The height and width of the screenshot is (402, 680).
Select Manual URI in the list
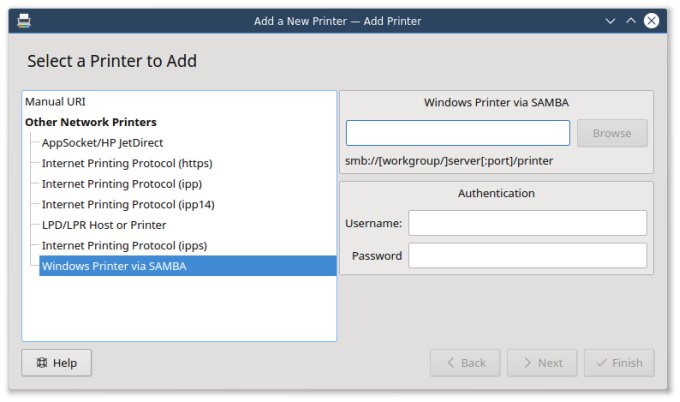click(x=55, y=102)
